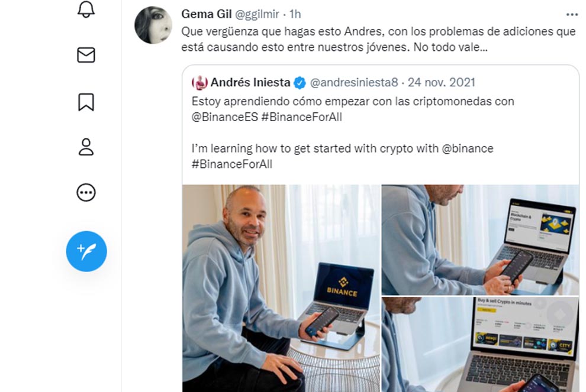This screenshot has width=586, height=392.
Task: Click the Andrés Iniesta name in quoted tweet
Action: click(250, 82)
